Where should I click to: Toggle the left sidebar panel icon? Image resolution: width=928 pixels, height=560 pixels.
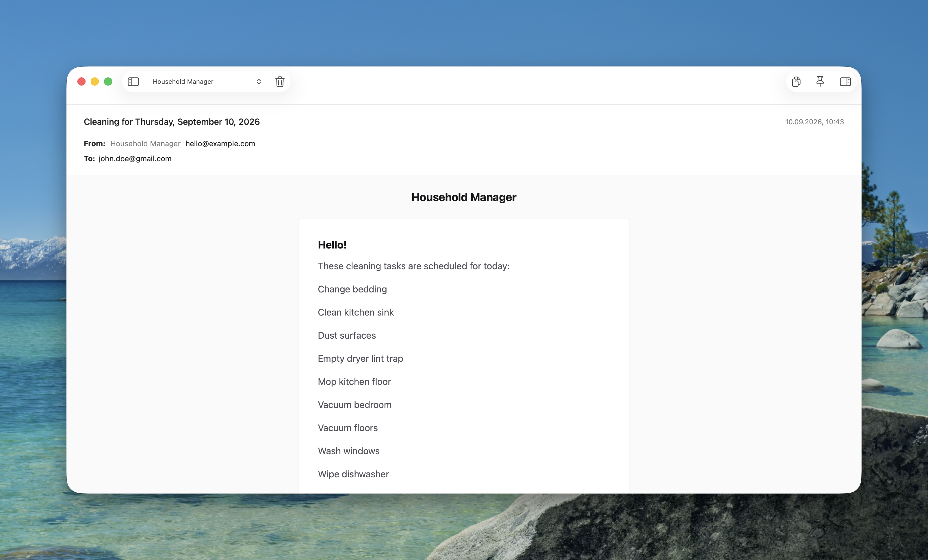[x=133, y=82]
